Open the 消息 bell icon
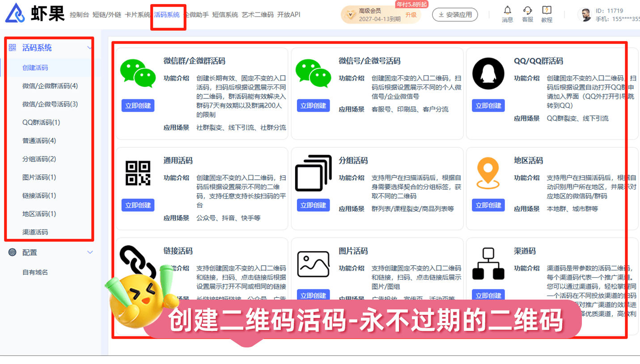The width and height of the screenshot is (640, 364). 507,10
